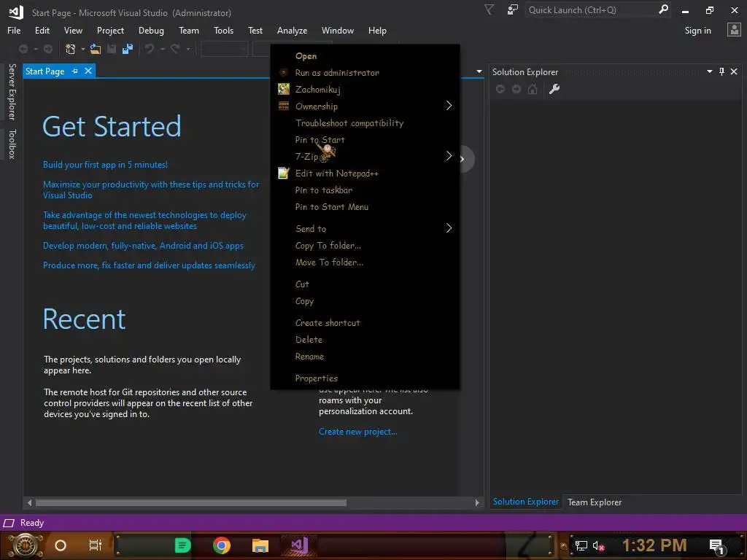
Task: Click the Quick Launch search magnifier icon
Action: [x=663, y=9]
